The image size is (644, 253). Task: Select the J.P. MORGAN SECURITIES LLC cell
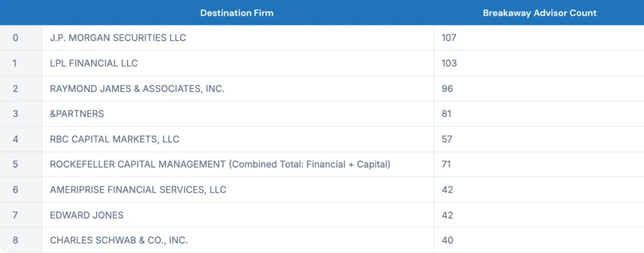238,38
